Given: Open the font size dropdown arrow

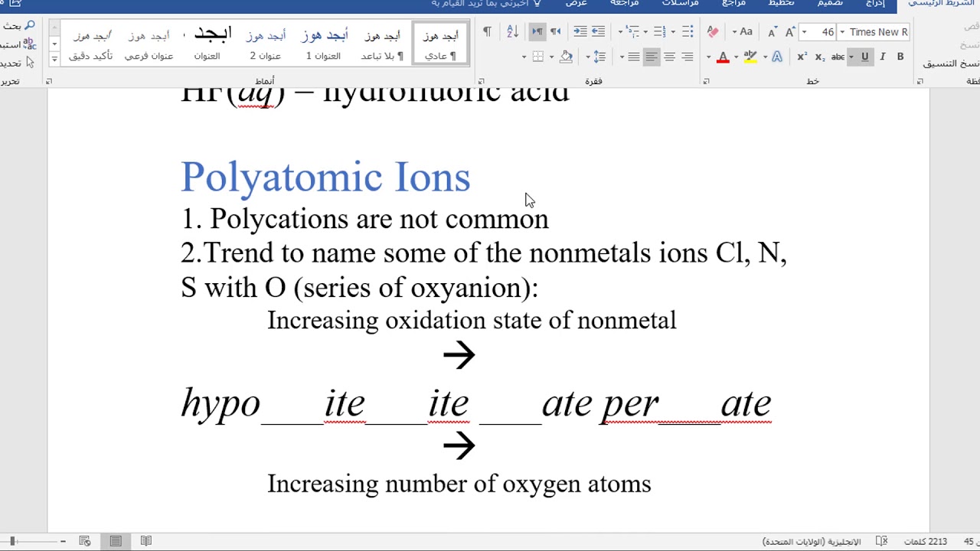Looking at the screenshot, I should pos(804,32).
